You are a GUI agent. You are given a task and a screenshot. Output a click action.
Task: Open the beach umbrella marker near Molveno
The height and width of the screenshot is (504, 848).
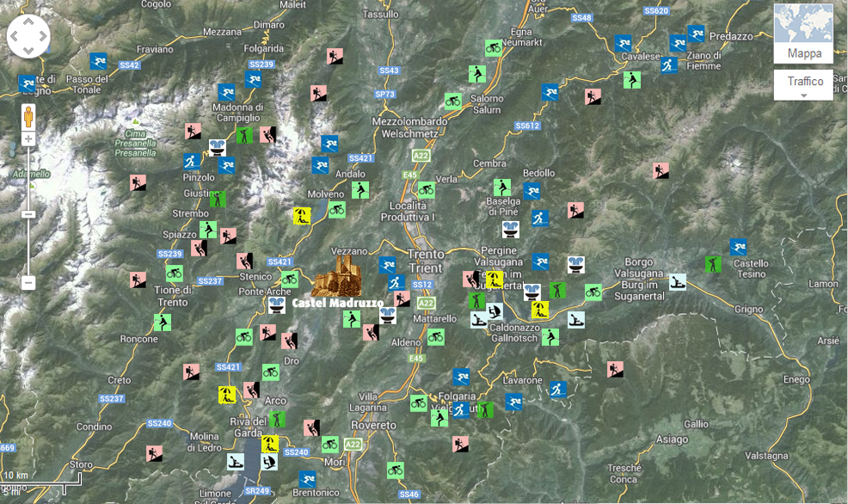pyautogui.click(x=302, y=216)
